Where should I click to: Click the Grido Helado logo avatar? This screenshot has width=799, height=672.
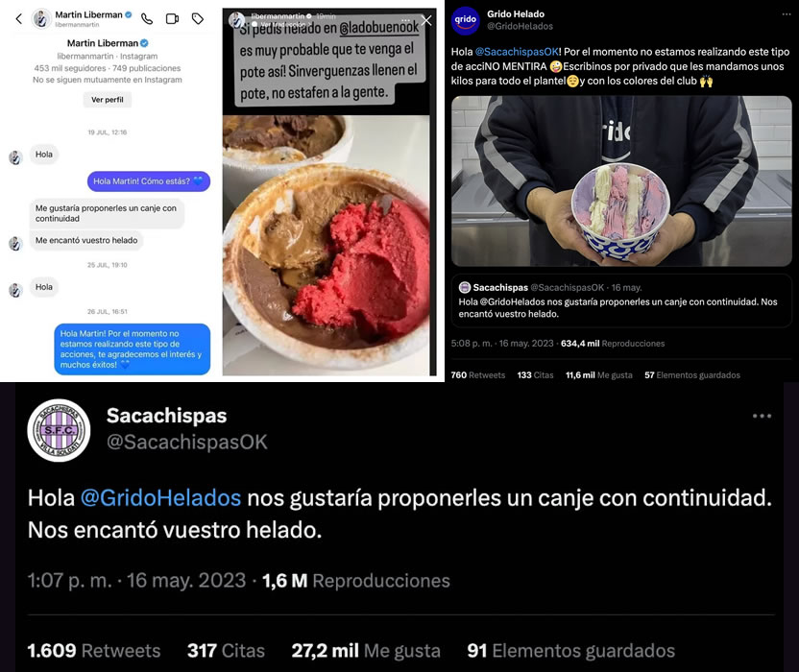click(x=465, y=20)
